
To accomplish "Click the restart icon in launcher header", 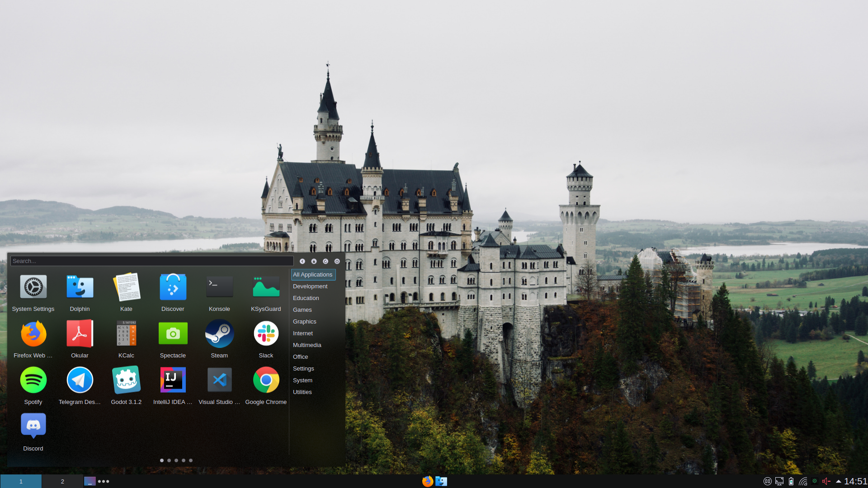I will click(325, 261).
